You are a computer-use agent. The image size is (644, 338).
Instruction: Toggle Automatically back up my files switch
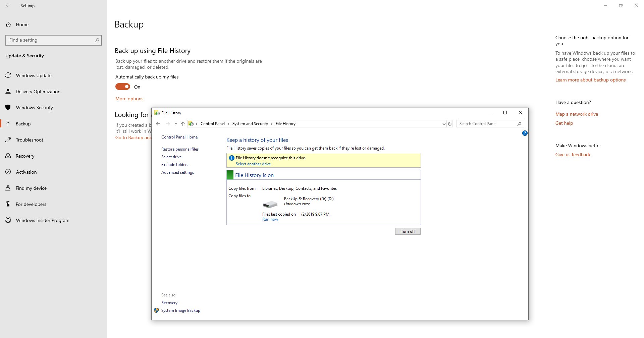[x=123, y=87]
